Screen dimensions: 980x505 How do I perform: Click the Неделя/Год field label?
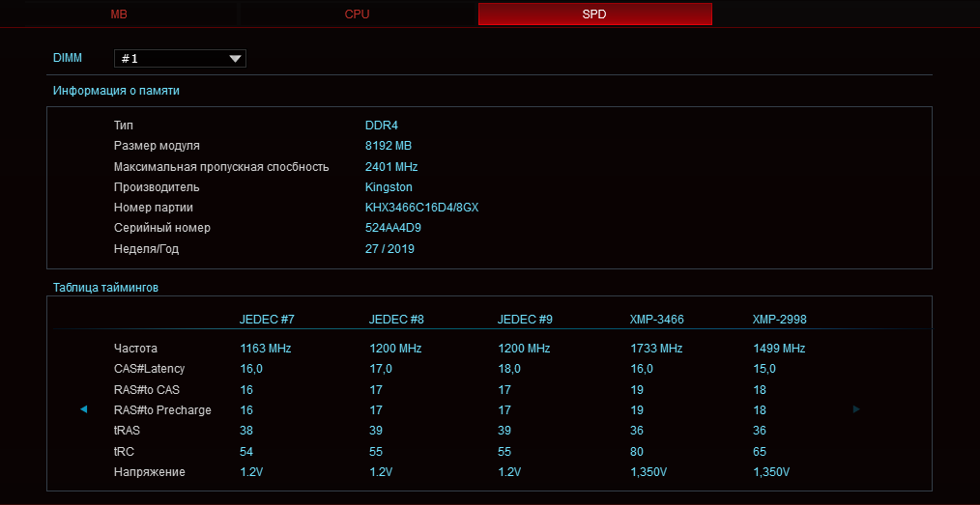[x=146, y=249]
